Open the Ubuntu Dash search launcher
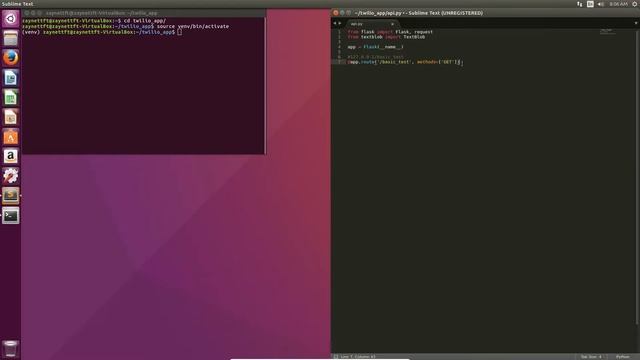The image size is (640, 360). tap(11, 18)
